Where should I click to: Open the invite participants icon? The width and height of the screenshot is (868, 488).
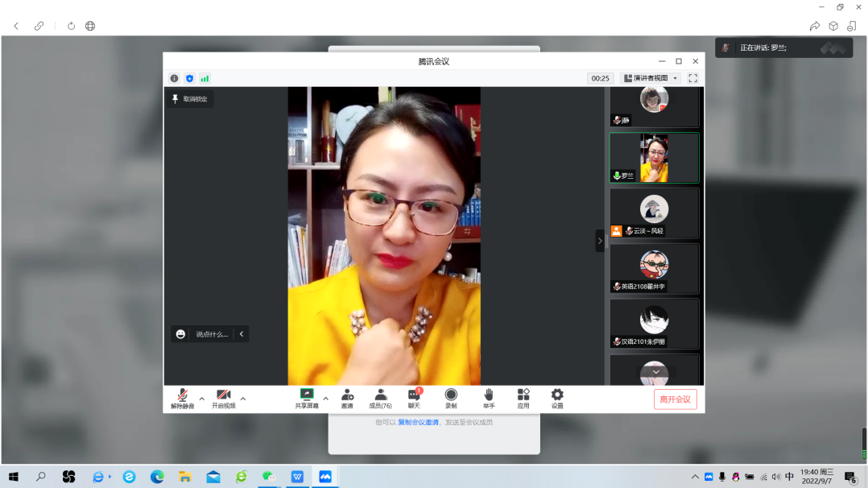tap(347, 395)
